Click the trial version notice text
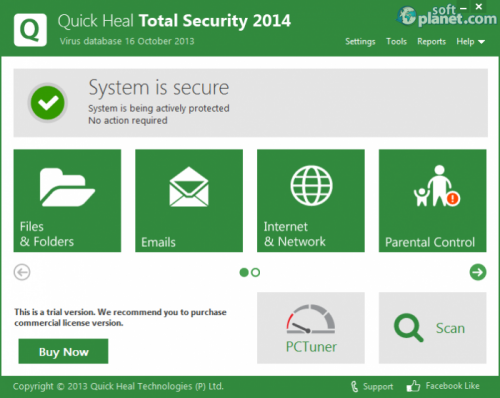The width and height of the screenshot is (500, 398). click(x=120, y=317)
